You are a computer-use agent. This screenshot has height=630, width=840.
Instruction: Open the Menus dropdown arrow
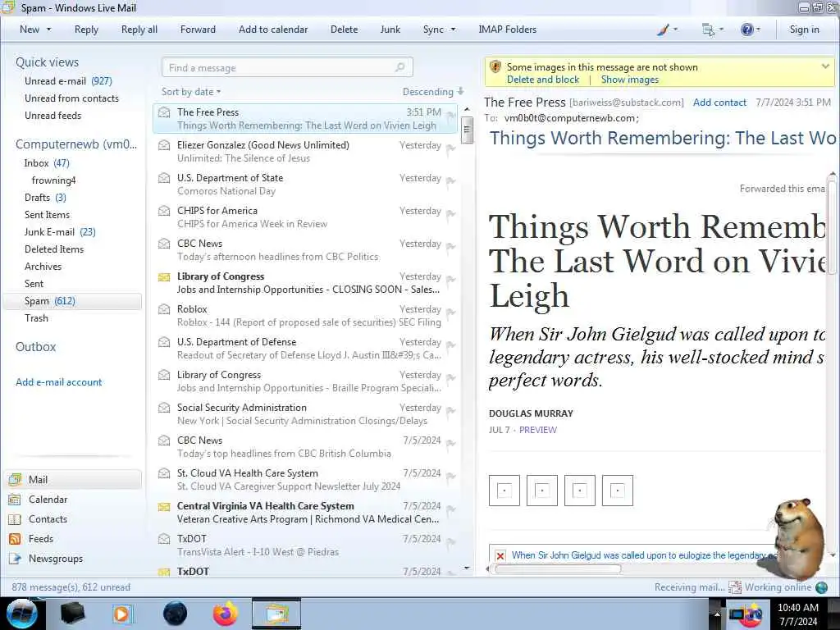coord(721,30)
